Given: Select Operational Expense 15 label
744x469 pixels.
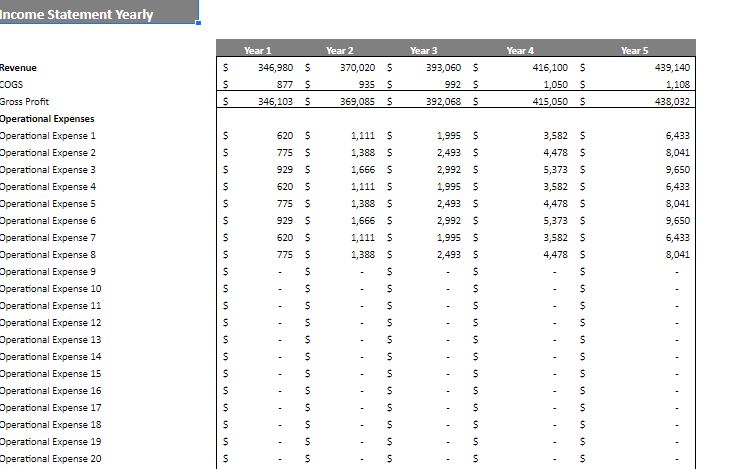Looking at the screenshot, I should (x=50, y=374).
